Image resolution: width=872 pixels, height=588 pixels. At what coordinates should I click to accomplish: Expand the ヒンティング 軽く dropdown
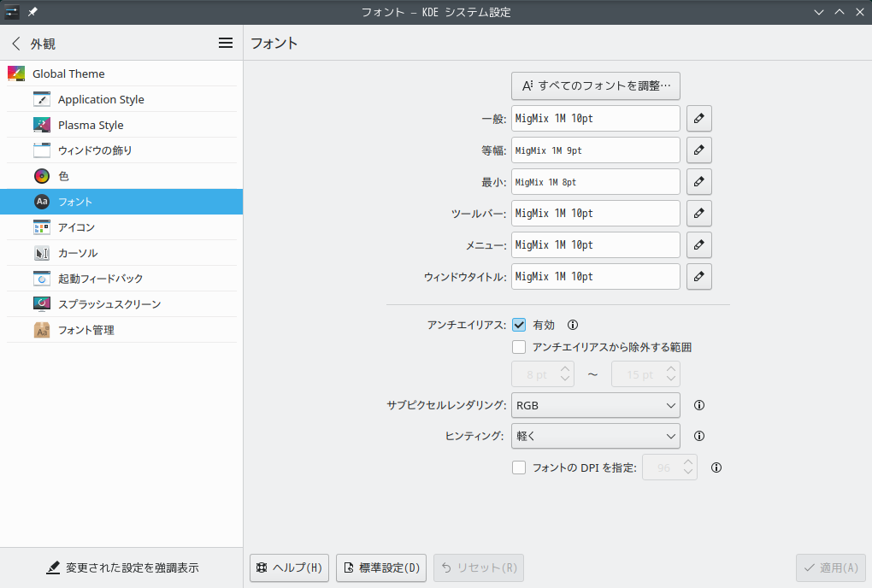[x=596, y=436]
